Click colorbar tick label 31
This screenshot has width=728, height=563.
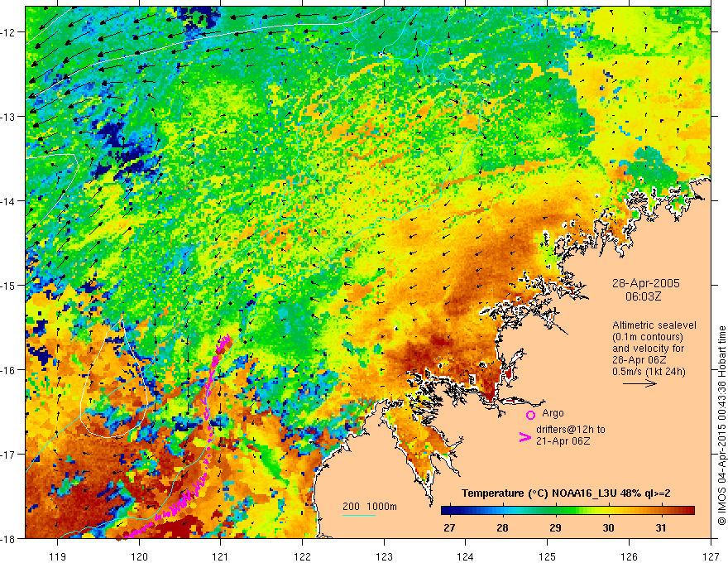coord(661,527)
